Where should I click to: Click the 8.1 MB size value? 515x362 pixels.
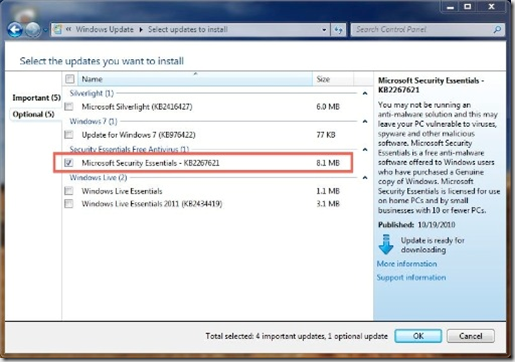tap(328, 163)
